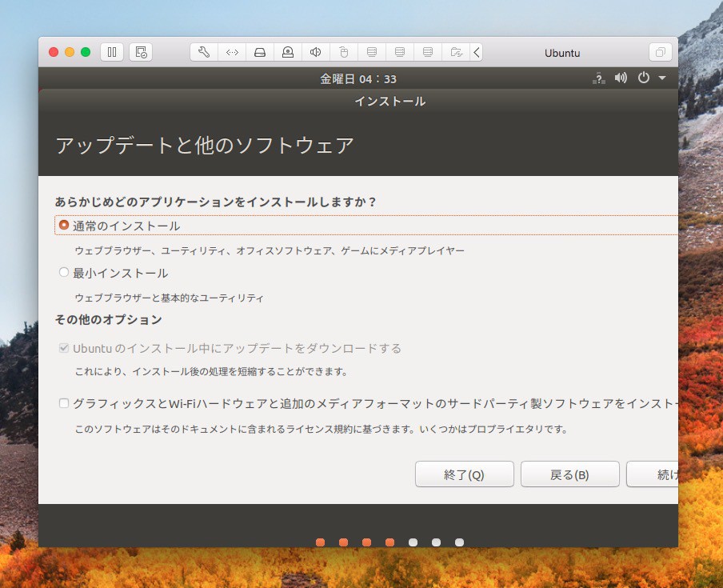Click the camera device icon in toolbar

point(287,53)
